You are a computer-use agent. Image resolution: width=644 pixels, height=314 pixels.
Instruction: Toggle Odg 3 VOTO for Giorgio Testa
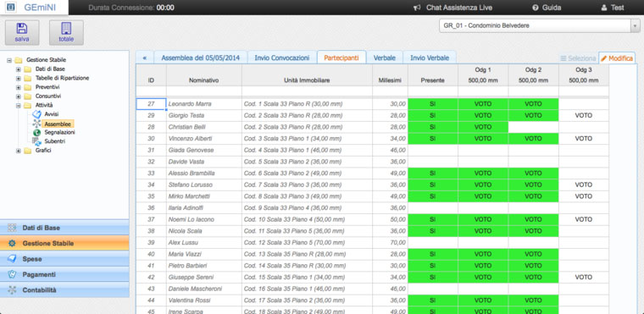point(584,115)
